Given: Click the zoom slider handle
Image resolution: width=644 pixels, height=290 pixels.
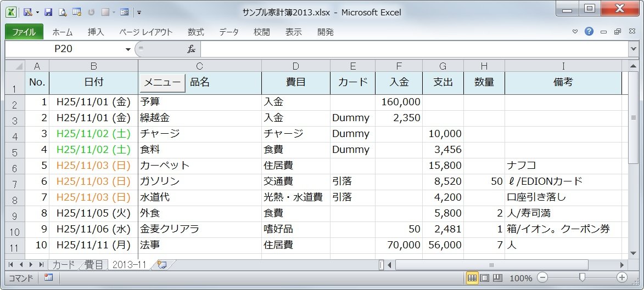Looking at the screenshot, I should tap(582, 278).
